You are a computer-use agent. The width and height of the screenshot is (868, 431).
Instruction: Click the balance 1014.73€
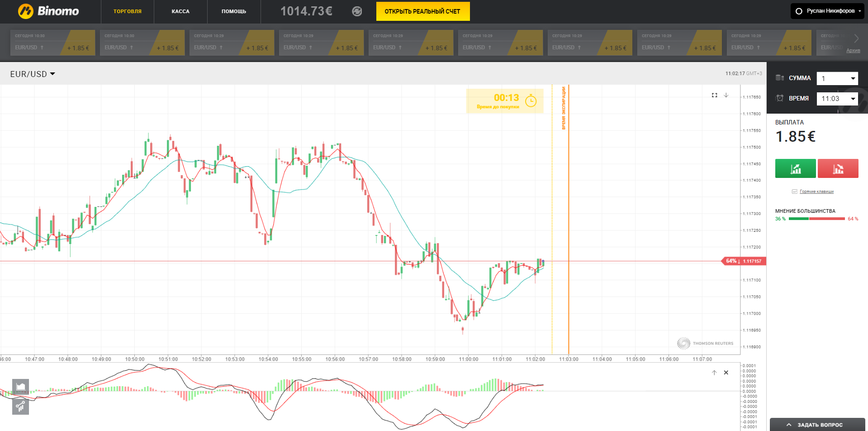[306, 11]
